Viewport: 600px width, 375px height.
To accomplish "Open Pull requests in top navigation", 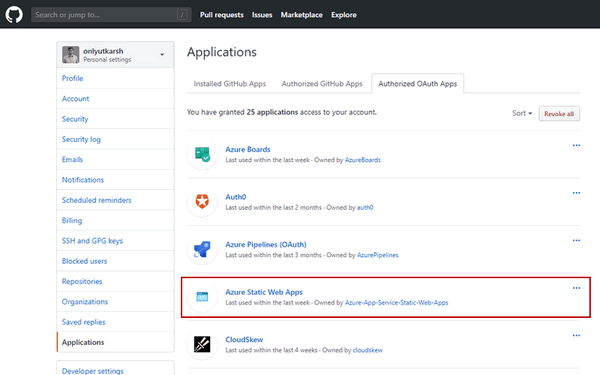I will 222,15.
